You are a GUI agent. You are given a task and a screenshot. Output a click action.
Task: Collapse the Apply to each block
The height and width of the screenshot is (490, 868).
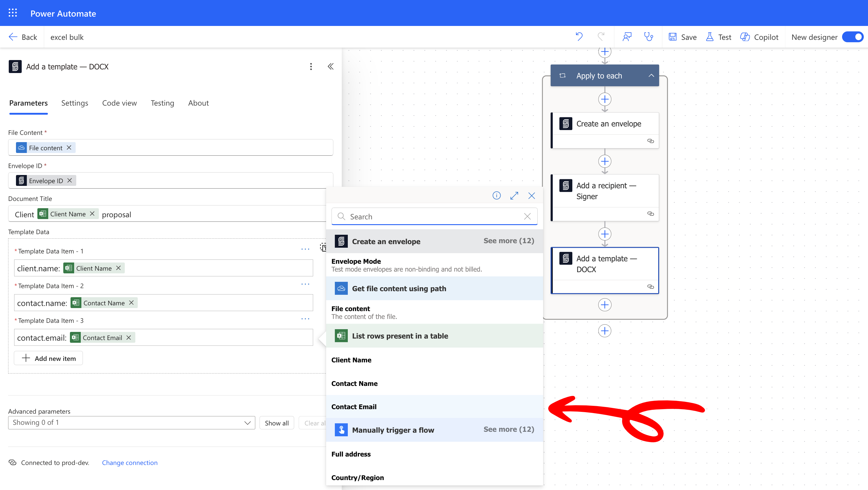651,75
